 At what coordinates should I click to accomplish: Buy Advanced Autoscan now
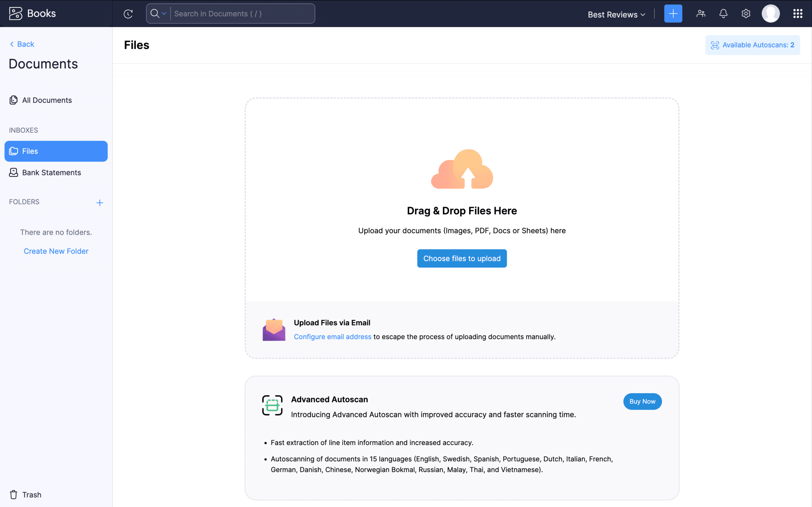(642, 401)
